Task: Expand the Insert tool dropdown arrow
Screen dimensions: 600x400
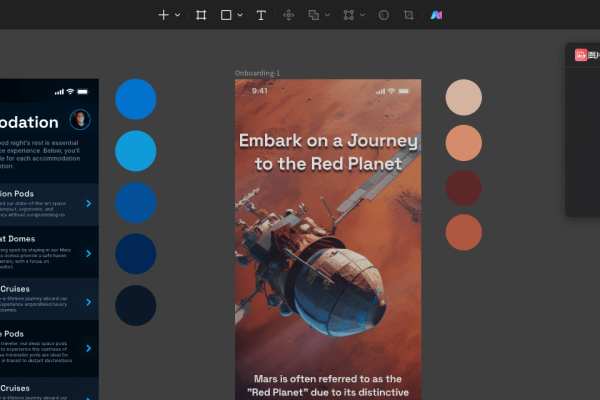Action: pyautogui.click(x=178, y=15)
